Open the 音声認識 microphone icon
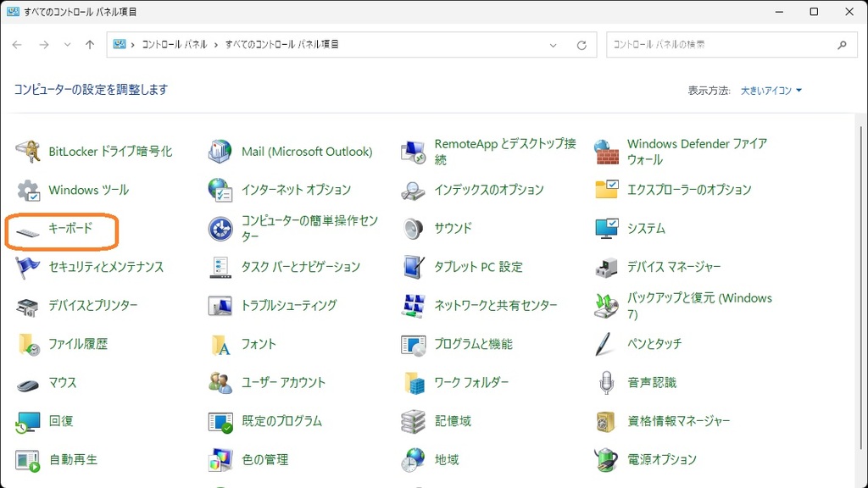This screenshot has width=868, height=488. [x=606, y=382]
